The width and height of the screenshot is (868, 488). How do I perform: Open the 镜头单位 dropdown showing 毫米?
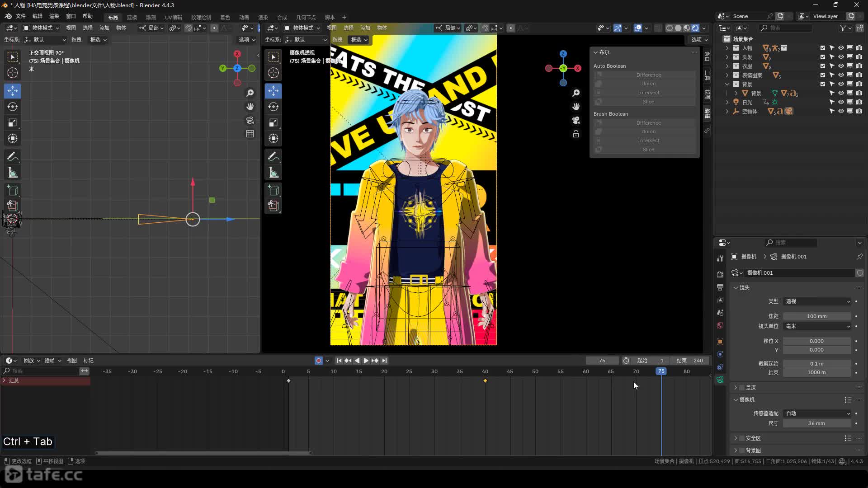pos(817,326)
